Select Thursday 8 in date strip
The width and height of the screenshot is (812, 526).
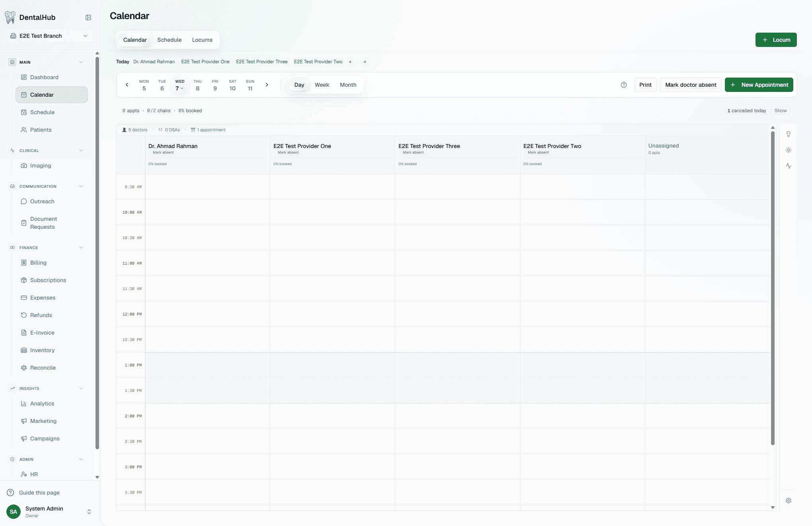click(x=198, y=85)
